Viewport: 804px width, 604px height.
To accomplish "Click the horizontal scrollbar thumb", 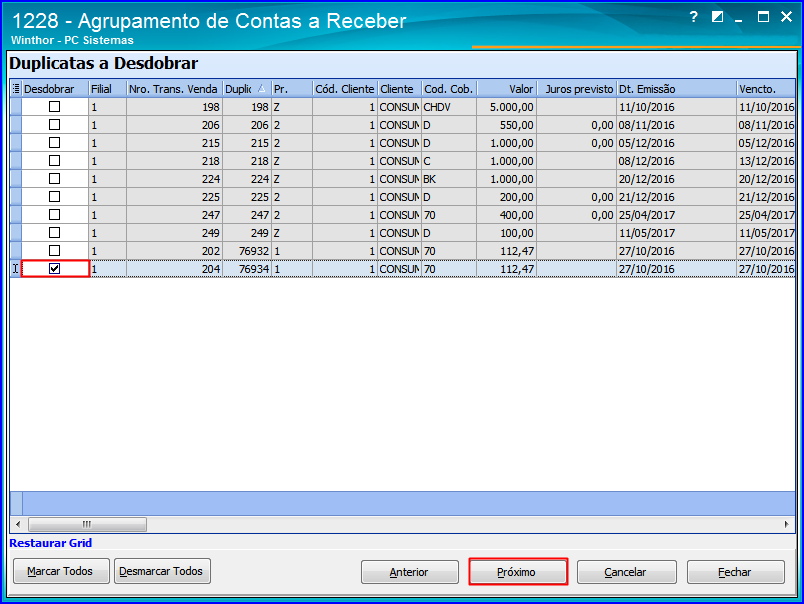I will [87, 524].
